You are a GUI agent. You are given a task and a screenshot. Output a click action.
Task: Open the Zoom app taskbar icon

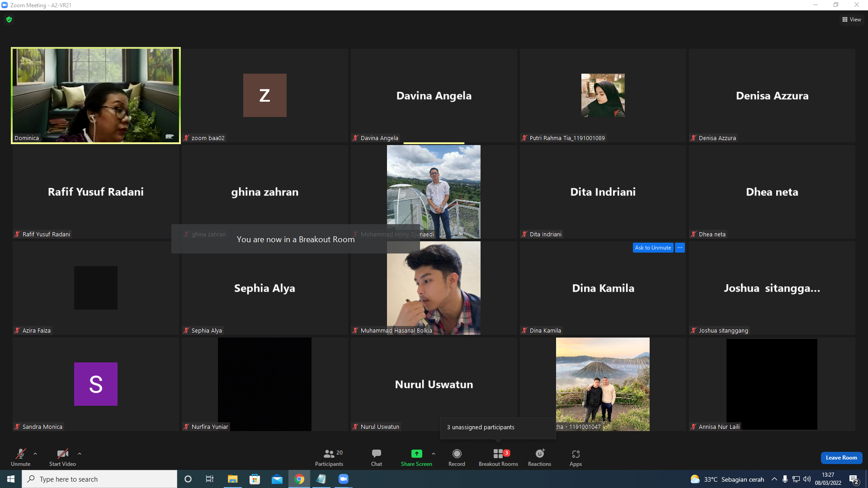click(x=344, y=479)
